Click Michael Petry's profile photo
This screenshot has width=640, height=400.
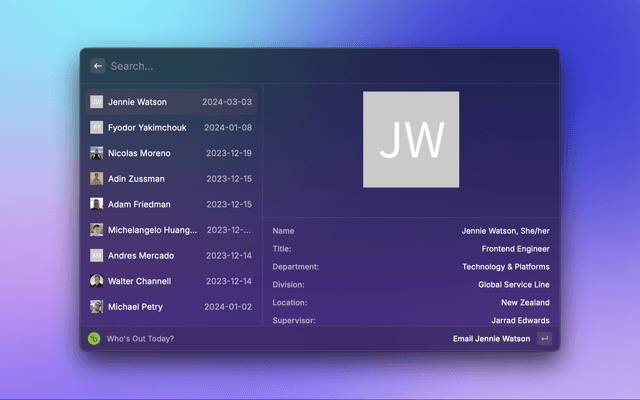(96, 307)
